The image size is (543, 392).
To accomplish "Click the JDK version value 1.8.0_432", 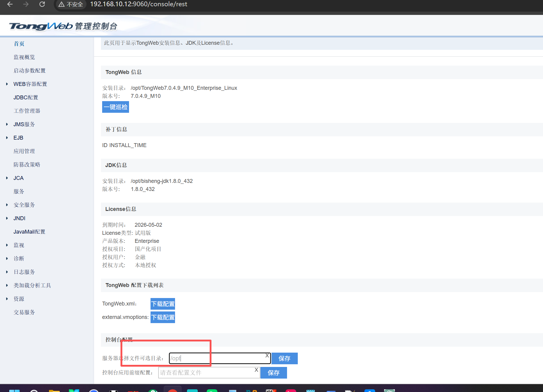I will (143, 189).
